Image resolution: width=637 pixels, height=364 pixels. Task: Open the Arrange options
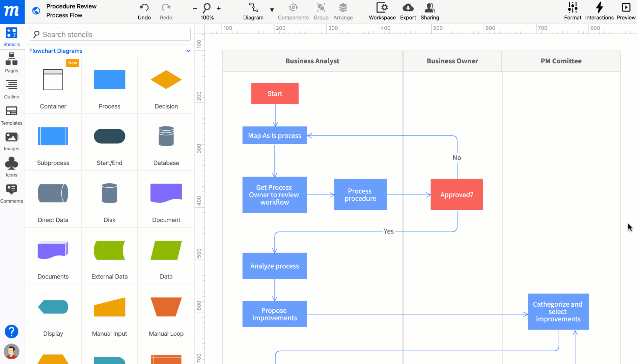pyautogui.click(x=342, y=10)
